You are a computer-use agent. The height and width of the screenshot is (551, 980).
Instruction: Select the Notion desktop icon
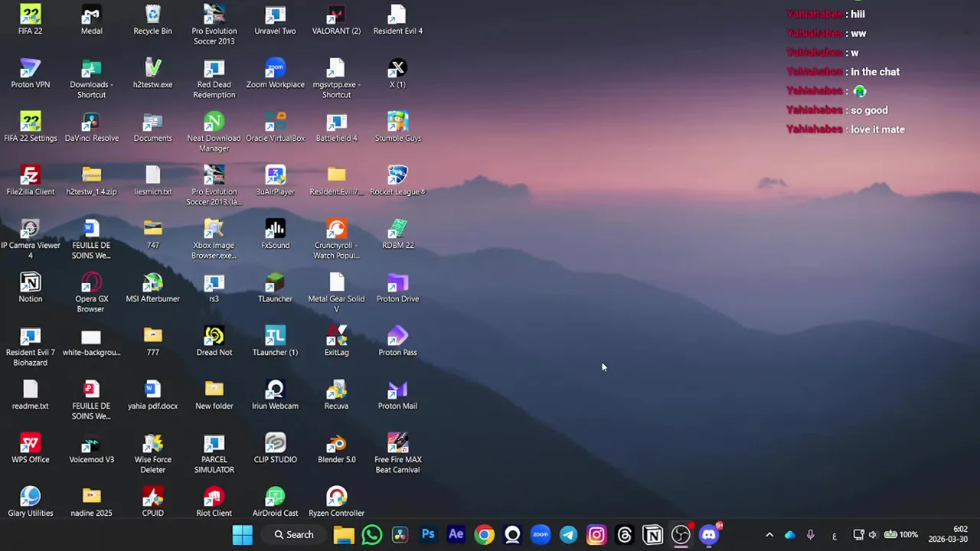31,288
